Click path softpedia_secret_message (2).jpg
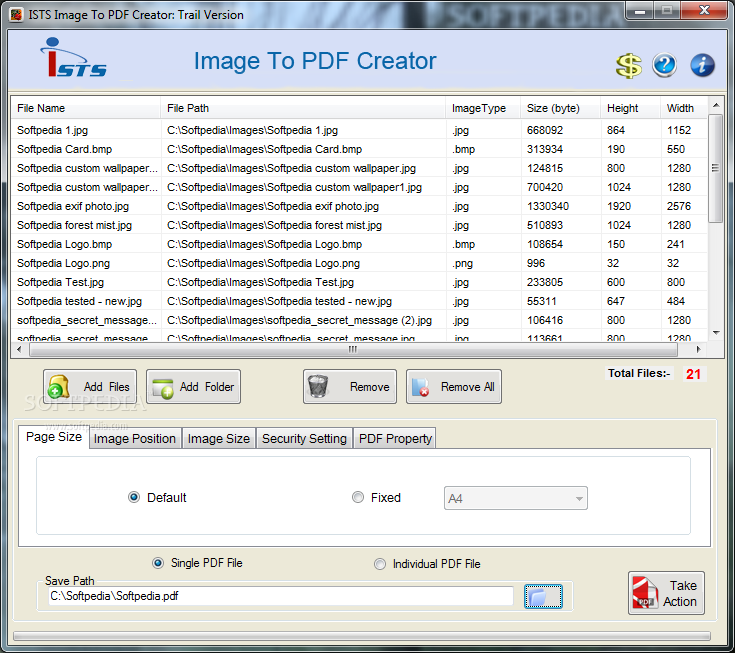This screenshot has height=653, width=735. point(299,321)
